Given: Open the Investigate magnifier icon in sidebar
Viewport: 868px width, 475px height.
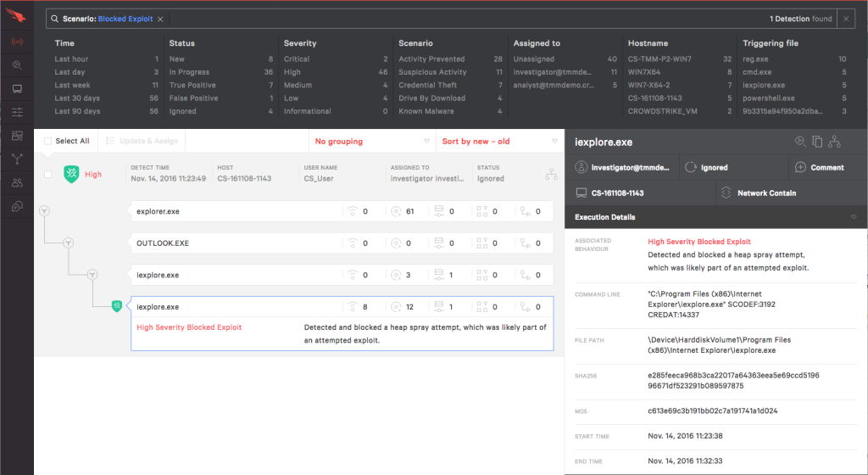Looking at the screenshot, I should coord(17,65).
